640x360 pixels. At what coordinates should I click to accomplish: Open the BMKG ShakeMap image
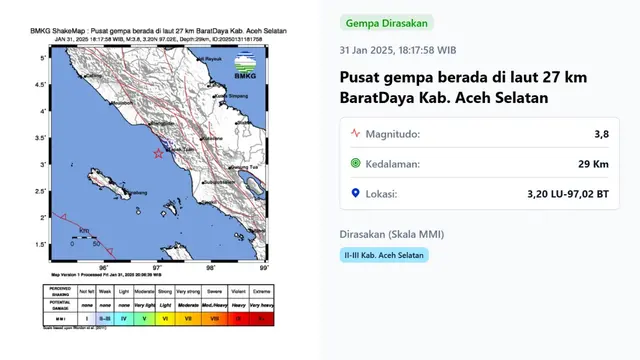tap(158, 178)
